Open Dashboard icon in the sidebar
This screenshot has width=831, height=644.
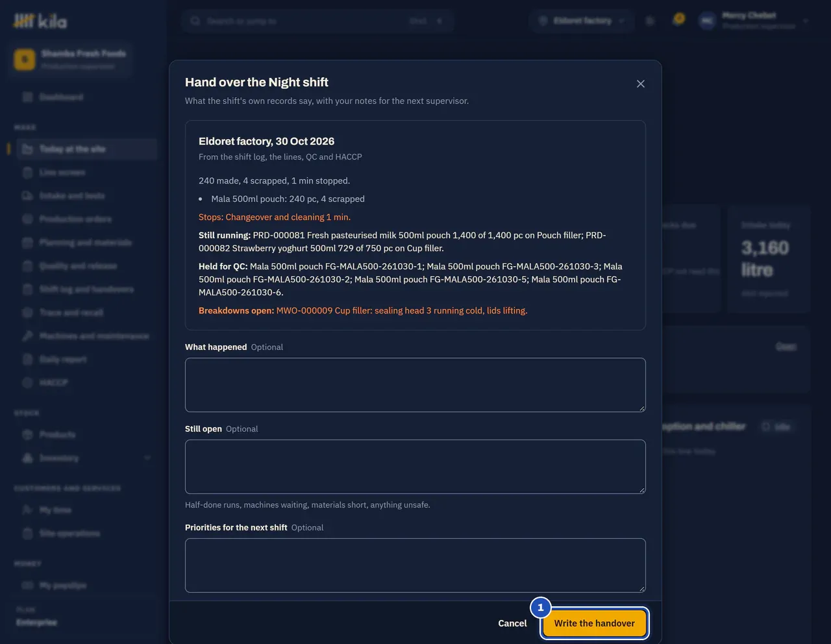pos(27,97)
